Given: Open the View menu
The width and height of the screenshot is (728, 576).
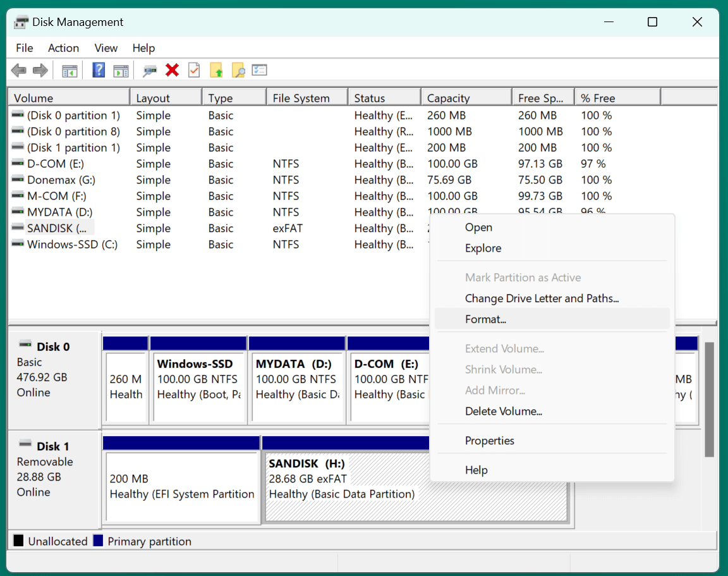Looking at the screenshot, I should pyautogui.click(x=106, y=48).
